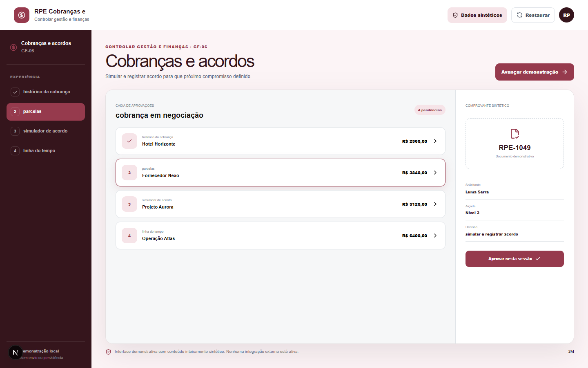The height and width of the screenshot is (368, 588).
Task: Click the checkmark badge on Hotel Horizonte row
Action: point(129,141)
